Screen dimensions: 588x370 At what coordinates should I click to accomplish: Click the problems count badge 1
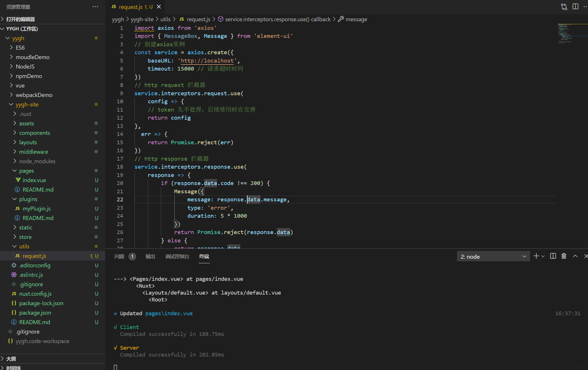(x=132, y=256)
